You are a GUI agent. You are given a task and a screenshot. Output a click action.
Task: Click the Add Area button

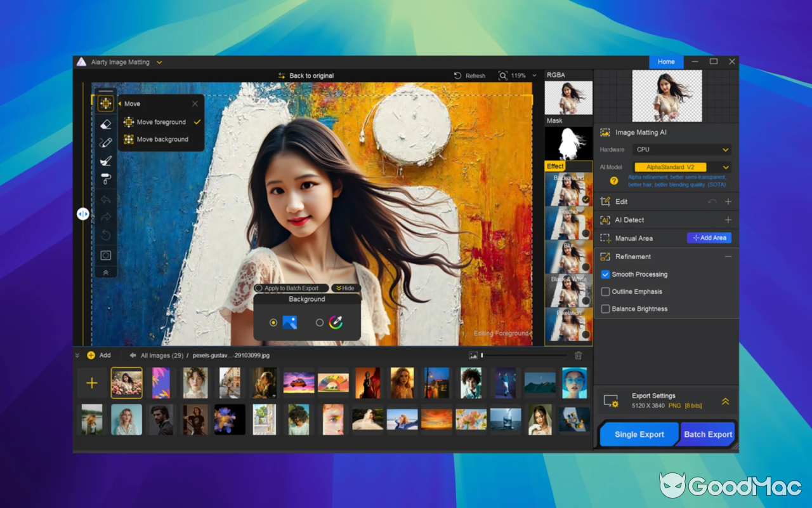pyautogui.click(x=709, y=237)
